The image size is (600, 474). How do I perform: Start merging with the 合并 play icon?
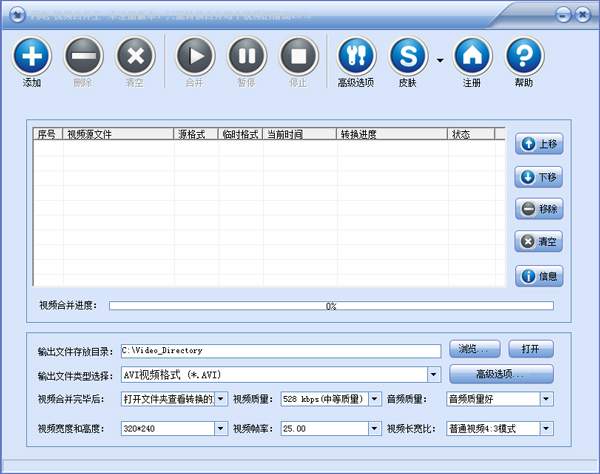(x=195, y=56)
